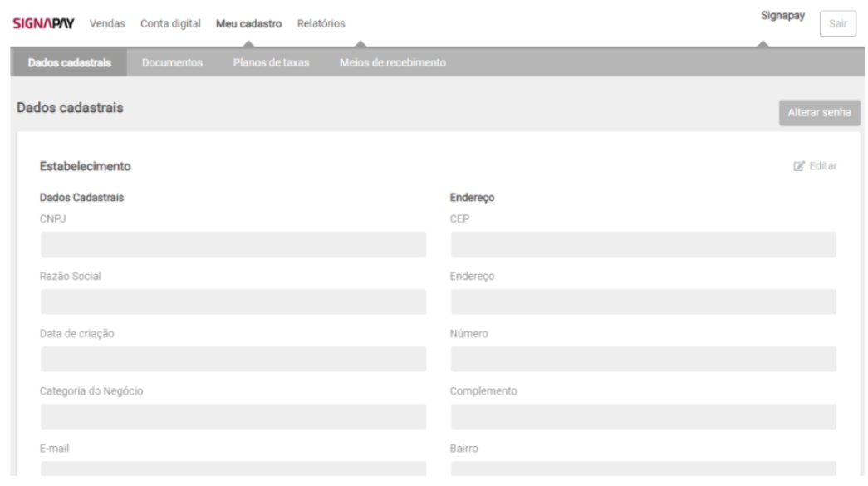Switch to Planos de taxas tab
Screen dimensions: 868x486
[x=271, y=63]
